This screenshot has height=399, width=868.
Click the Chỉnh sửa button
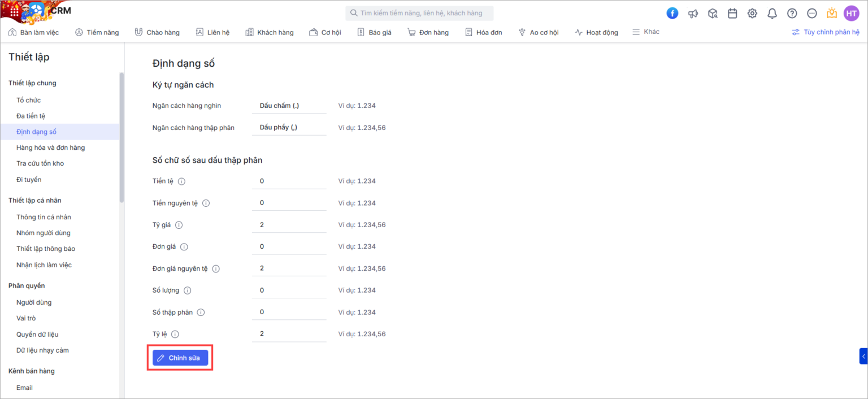180,358
